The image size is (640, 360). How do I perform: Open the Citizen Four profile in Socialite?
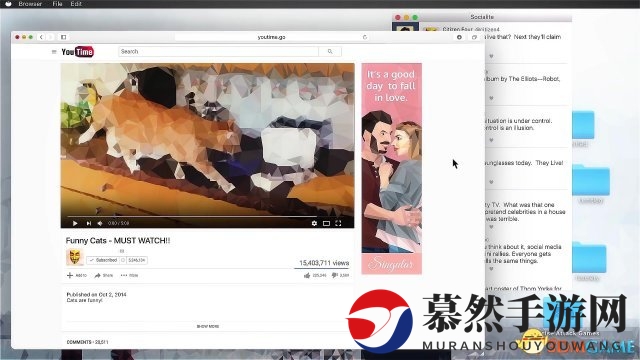471,29
